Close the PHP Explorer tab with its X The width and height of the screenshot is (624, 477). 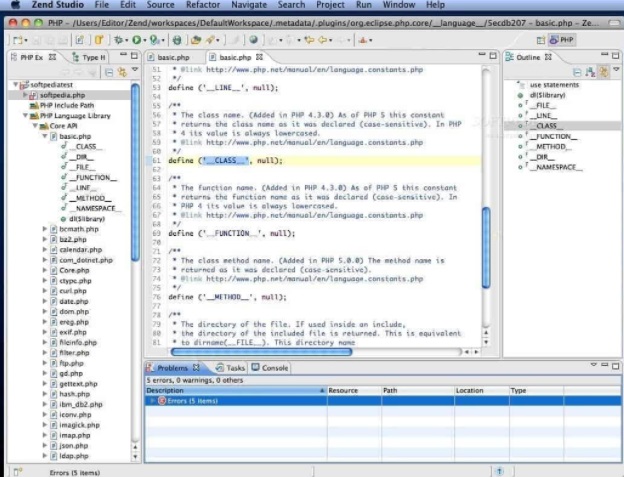point(52,57)
